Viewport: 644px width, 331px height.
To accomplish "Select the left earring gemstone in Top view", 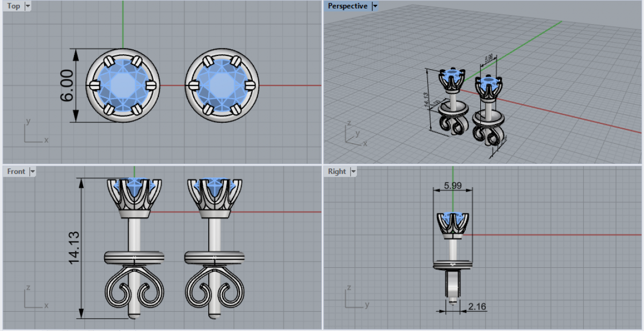I will click(123, 85).
